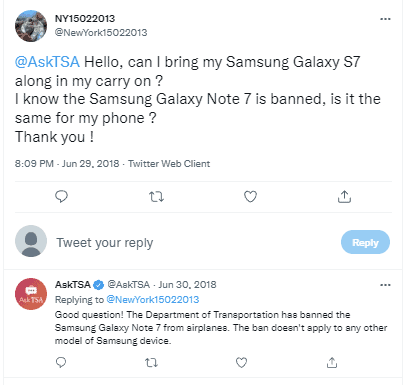Open the @AskTSA mention in the tweet
Viewport: 409px width, 385px height.
pos(47,62)
